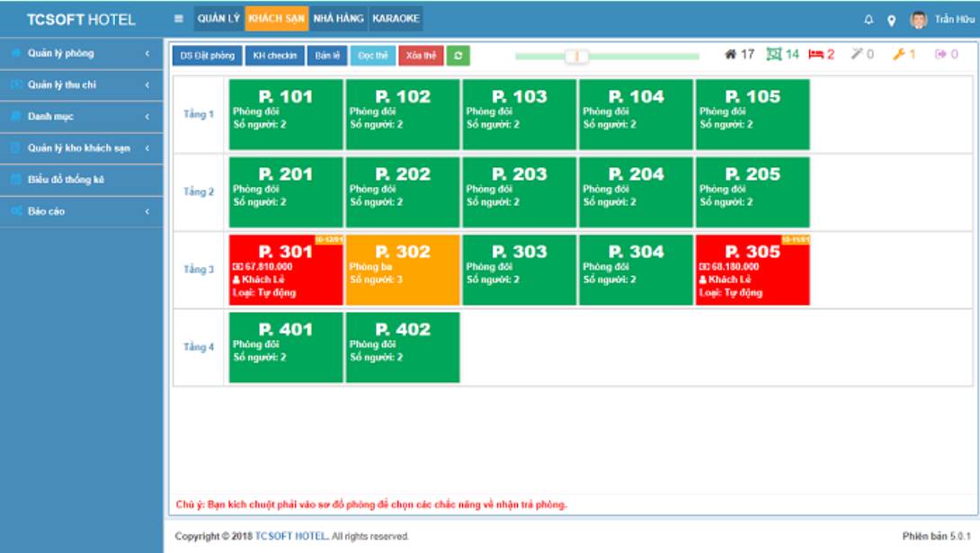This screenshot has width=980, height=553.
Task: Select occupied room P. 301 tile
Action: point(286,270)
